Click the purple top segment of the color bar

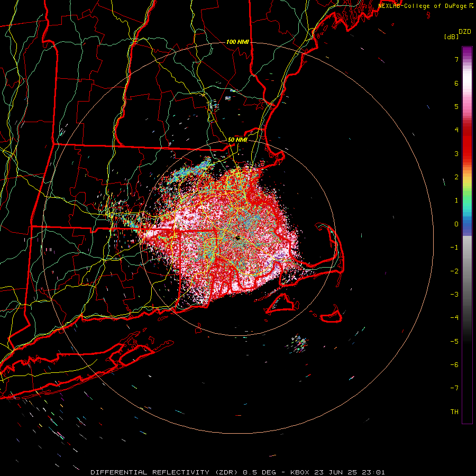click(x=467, y=52)
